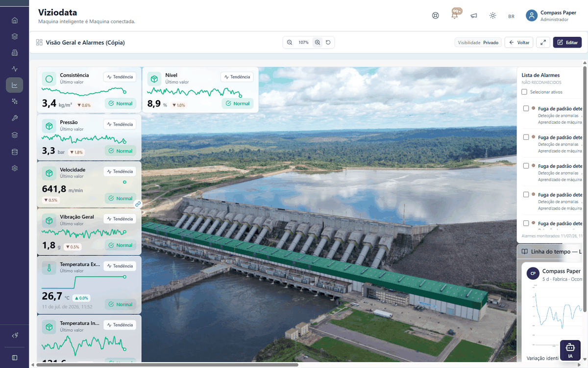Open the Compass Paper Administrador user menu
Image resolution: width=588 pixels, height=368 pixels.
551,16
